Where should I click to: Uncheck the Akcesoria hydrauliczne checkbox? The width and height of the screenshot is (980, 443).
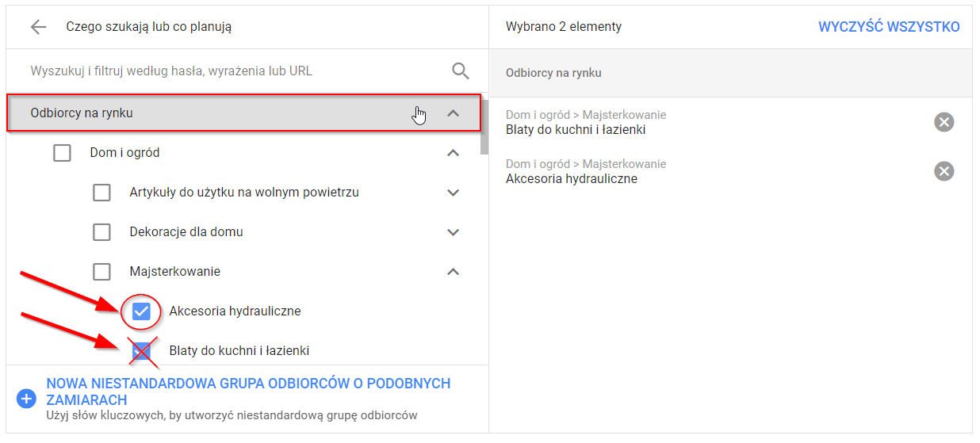141,311
